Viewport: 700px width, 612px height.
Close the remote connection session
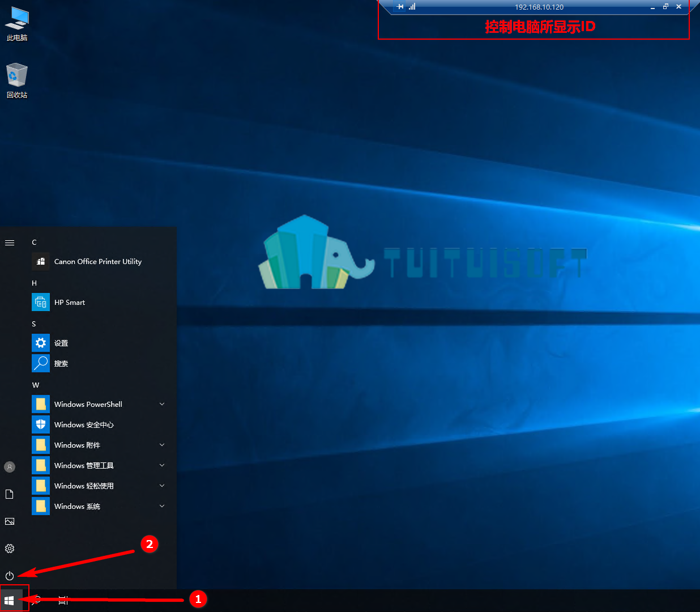678,7
